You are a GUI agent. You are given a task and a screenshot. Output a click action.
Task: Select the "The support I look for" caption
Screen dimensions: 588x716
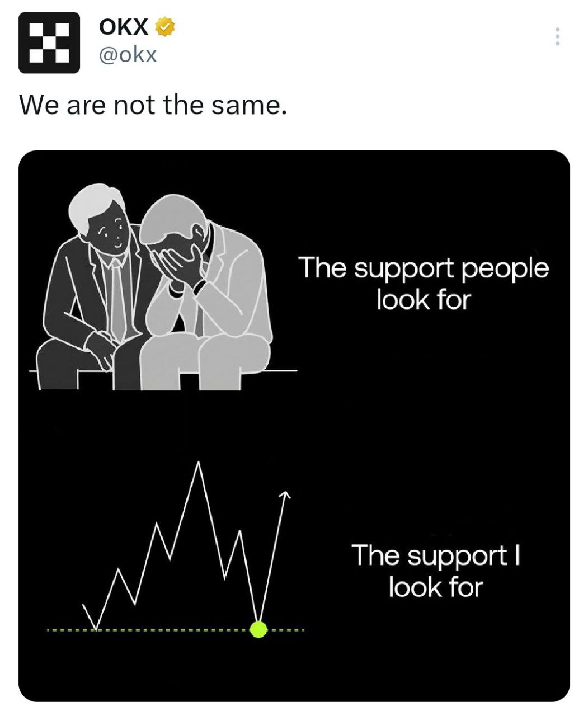(x=436, y=571)
